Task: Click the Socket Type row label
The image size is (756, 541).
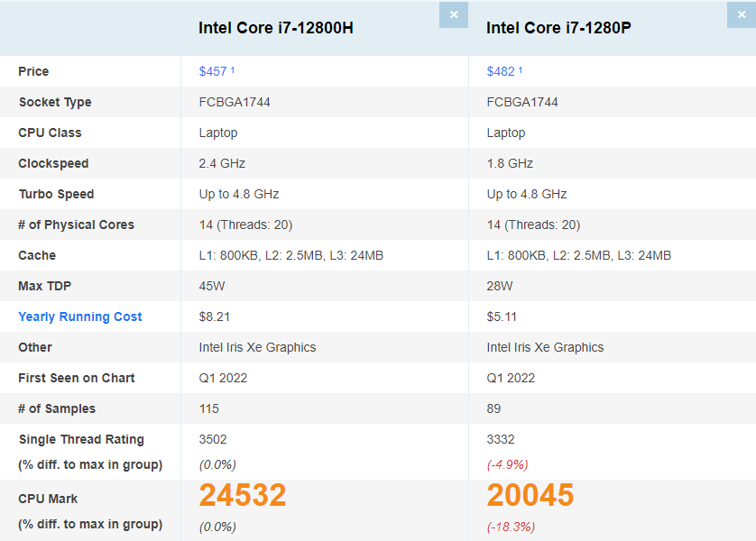Action: (45, 102)
